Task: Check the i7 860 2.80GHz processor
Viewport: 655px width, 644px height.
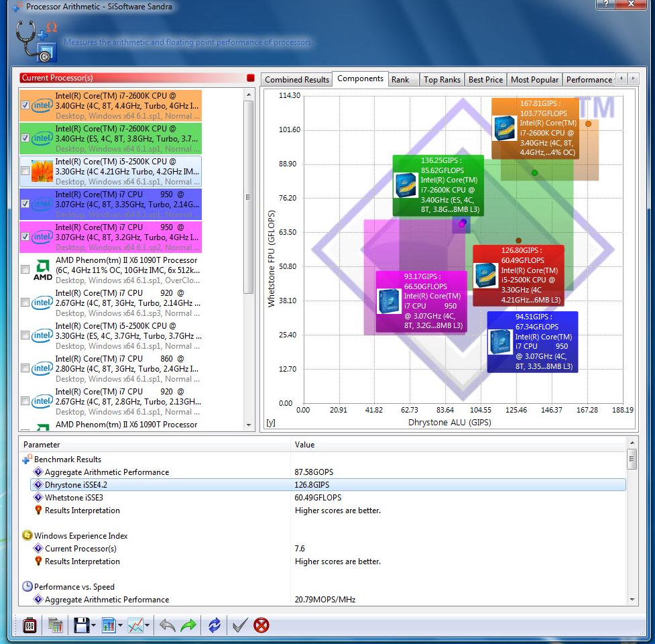Action: click(x=25, y=368)
